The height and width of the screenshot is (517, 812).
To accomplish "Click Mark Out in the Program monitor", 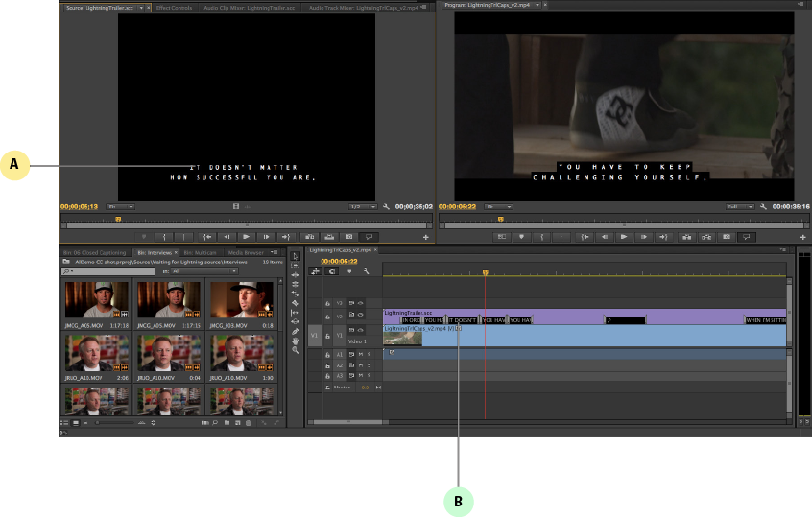I will 561,237.
